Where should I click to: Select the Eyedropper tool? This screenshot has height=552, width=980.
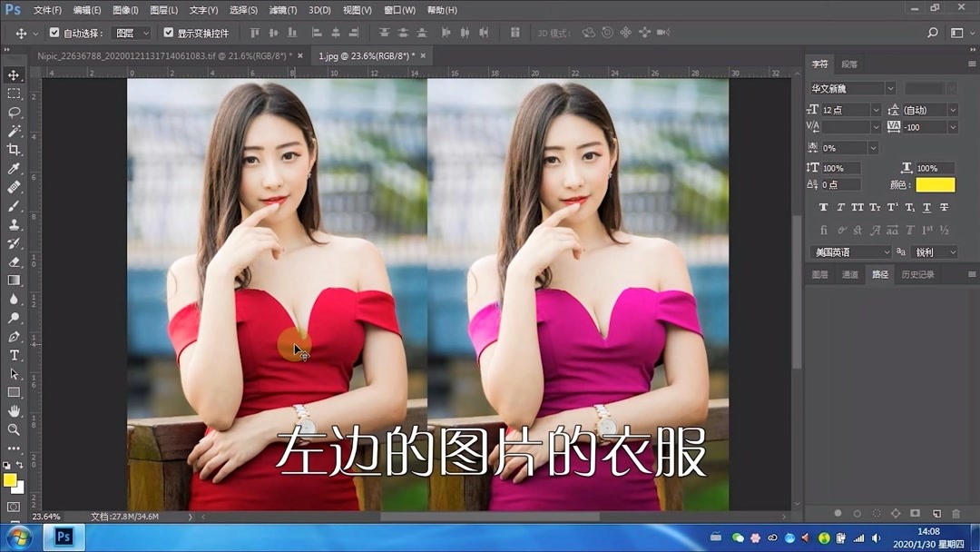tap(14, 168)
